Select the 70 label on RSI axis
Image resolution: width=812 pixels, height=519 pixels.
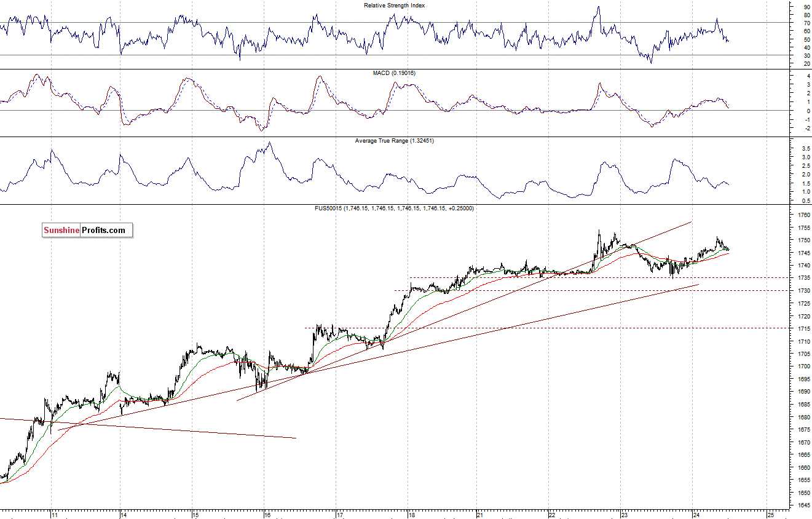pos(806,23)
